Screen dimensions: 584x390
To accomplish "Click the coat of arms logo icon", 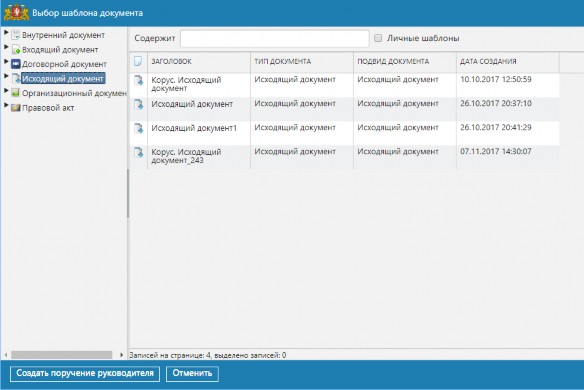I will (x=16, y=12).
